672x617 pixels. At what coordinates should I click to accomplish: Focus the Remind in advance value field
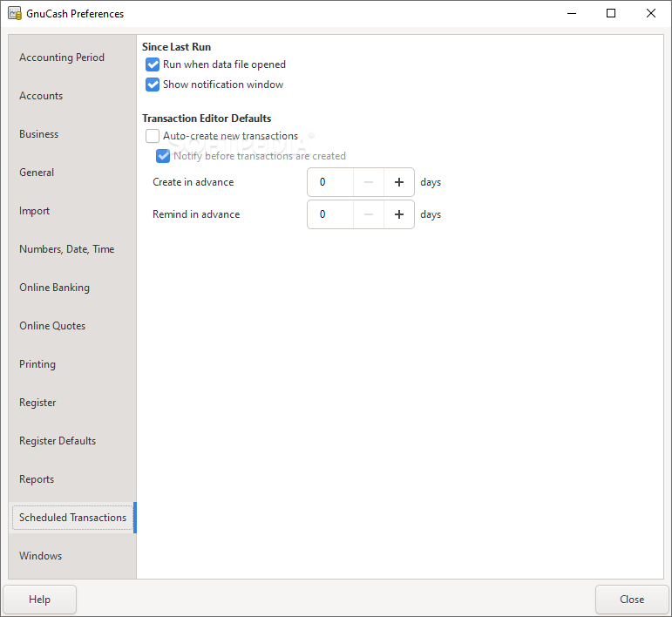coord(330,214)
